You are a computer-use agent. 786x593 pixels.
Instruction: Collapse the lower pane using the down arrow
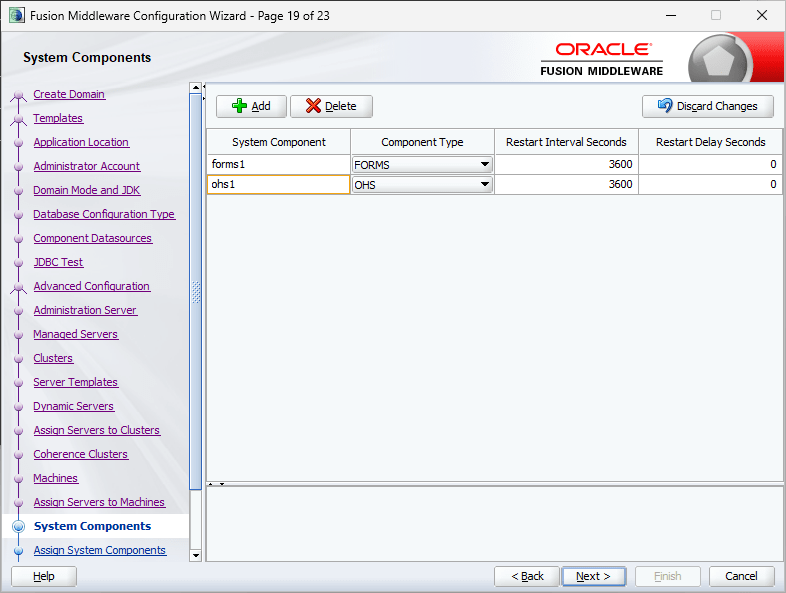coord(222,484)
